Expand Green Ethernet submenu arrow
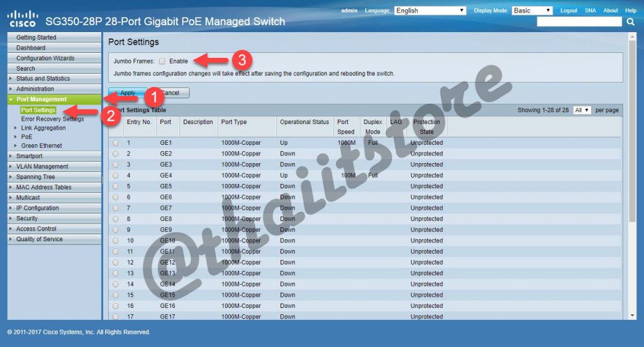 16,146
